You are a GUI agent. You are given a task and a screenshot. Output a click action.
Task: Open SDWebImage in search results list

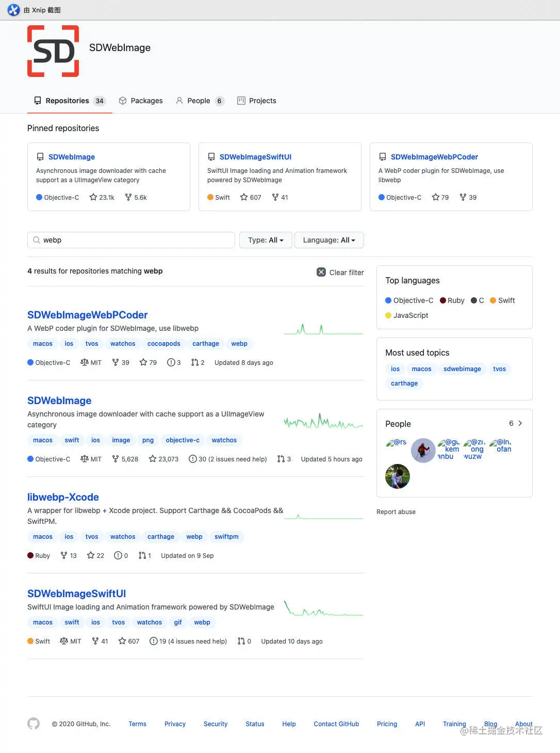pyautogui.click(x=59, y=400)
